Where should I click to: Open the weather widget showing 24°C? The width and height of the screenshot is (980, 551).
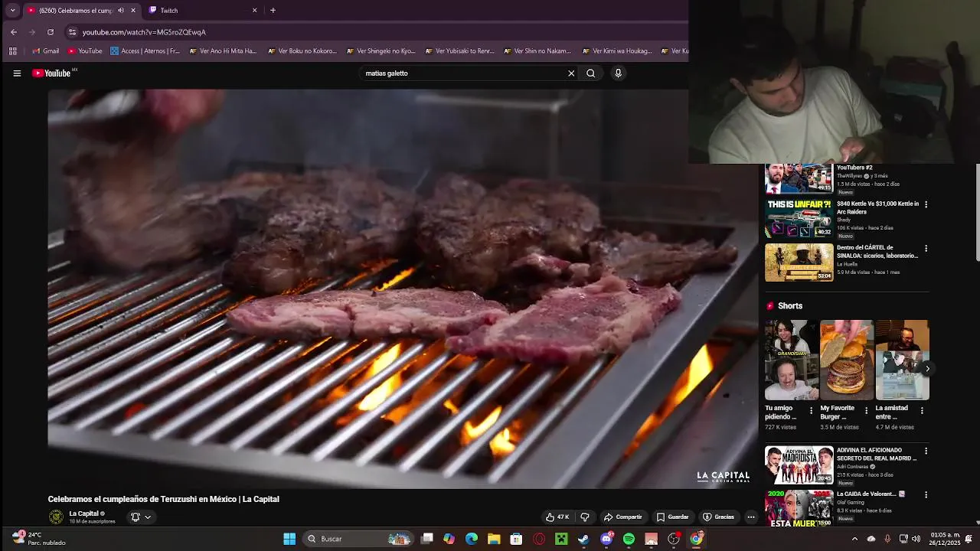(x=38, y=539)
